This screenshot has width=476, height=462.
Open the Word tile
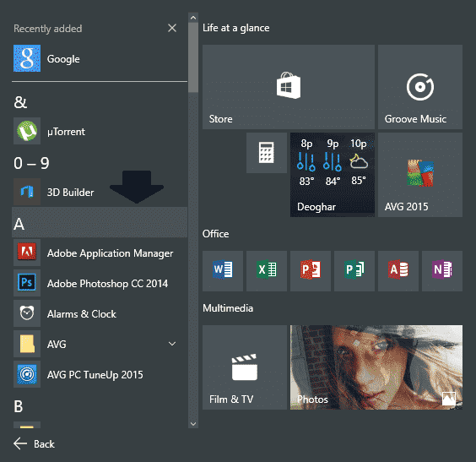pyautogui.click(x=223, y=271)
